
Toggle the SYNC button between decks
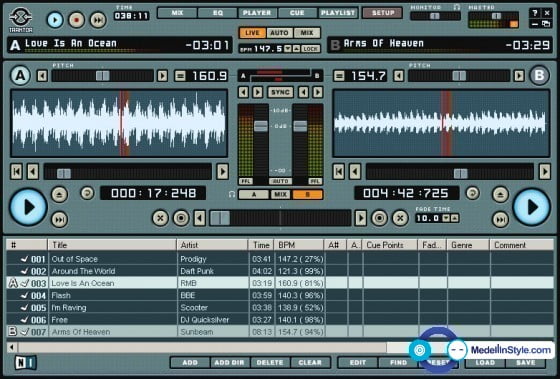point(280,92)
